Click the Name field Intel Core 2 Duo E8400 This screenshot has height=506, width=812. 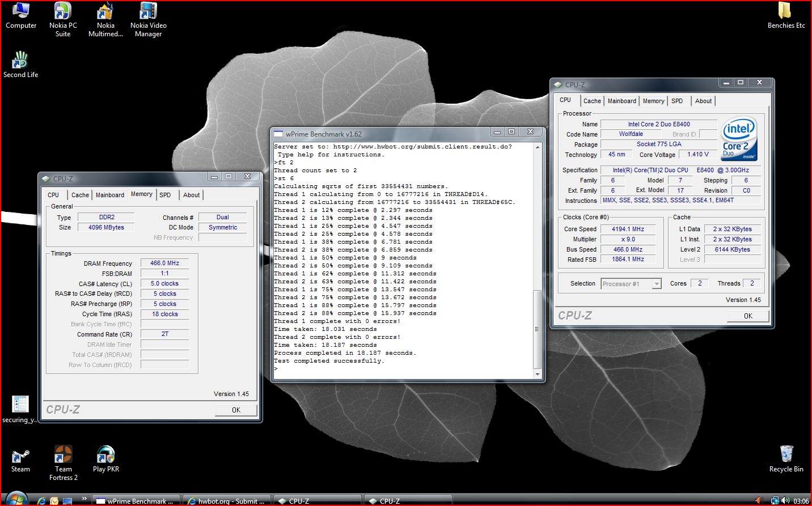click(659, 124)
